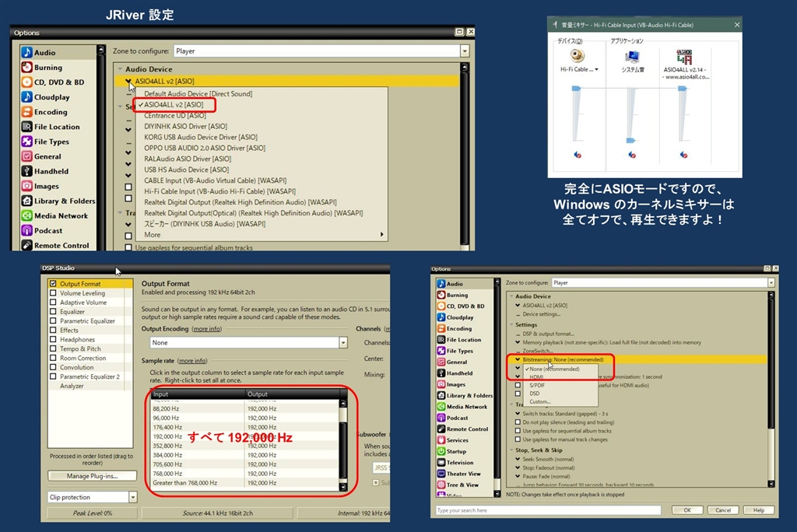Adjust the システム音 volume slider
This screenshot has height=532, width=797.
pos(630,140)
